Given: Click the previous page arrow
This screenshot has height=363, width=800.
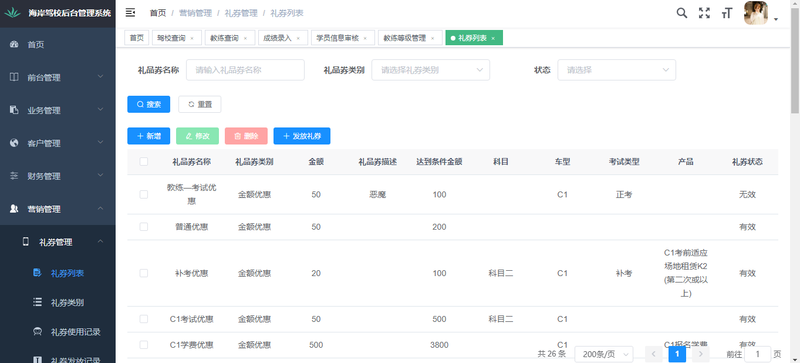Looking at the screenshot, I should point(654,354).
